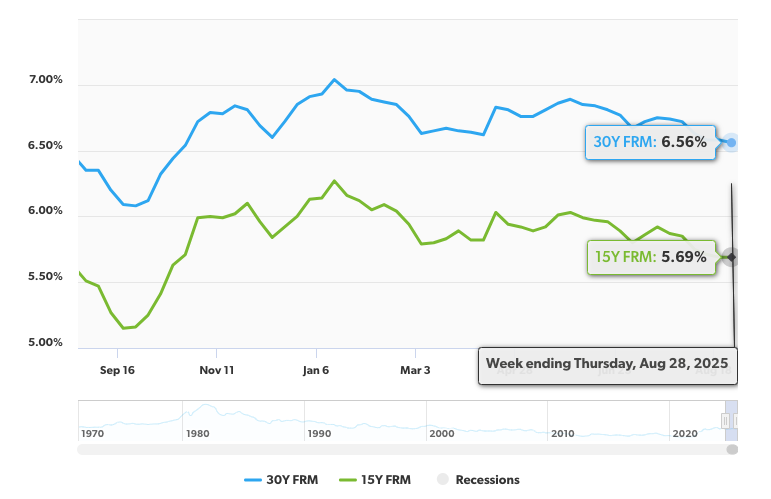Click the Sep 16 axis label
Screen dimensions: 771x499
tap(117, 370)
